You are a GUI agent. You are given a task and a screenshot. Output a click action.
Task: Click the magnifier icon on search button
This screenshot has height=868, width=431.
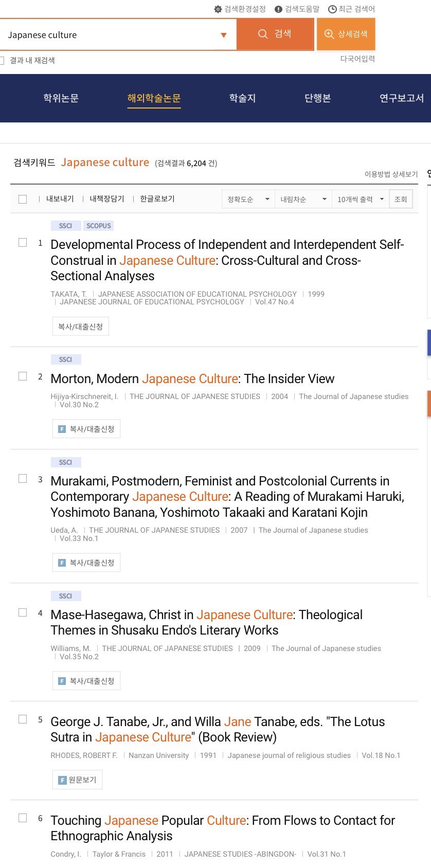[x=263, y=34]
